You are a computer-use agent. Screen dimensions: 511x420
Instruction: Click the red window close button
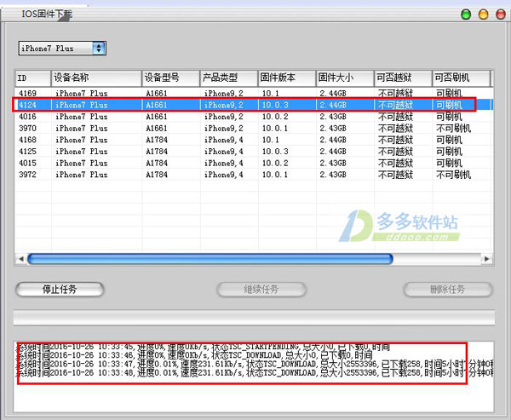coord(501,14)
